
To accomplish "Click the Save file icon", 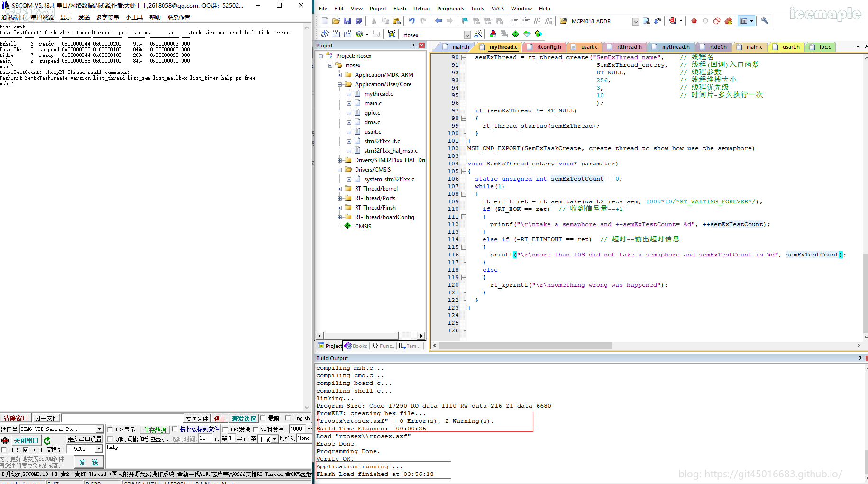I will 347,21.
